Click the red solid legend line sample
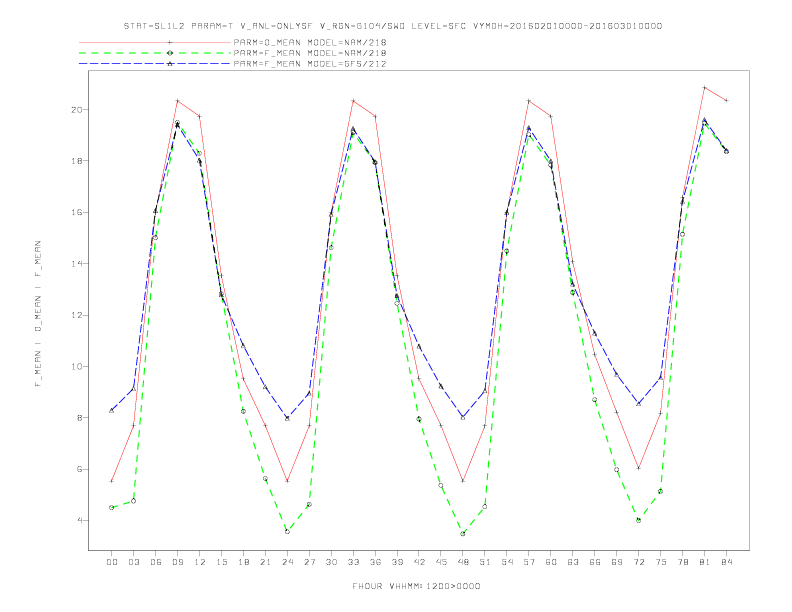 click(x=155, y=42)
